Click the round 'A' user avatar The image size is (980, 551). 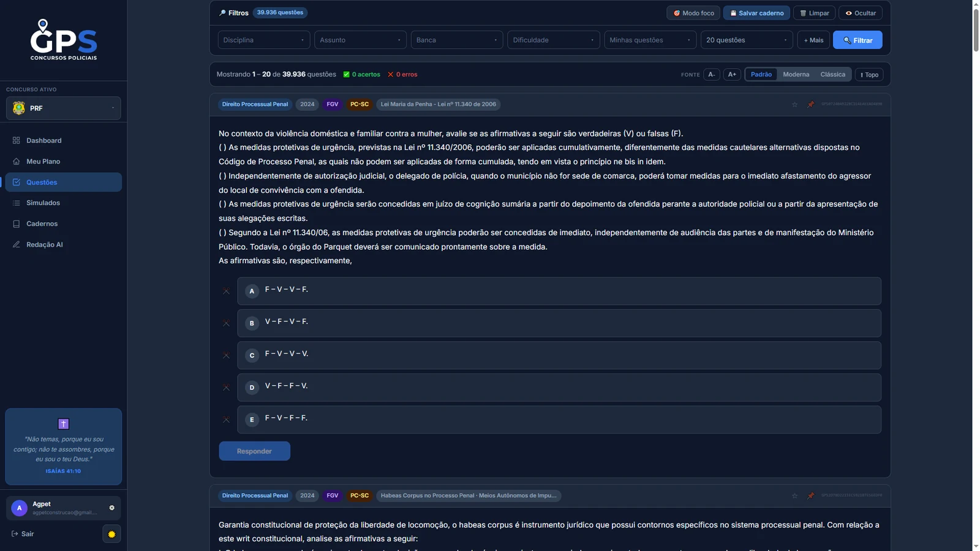pyautogui.click(x=20, y=508)
